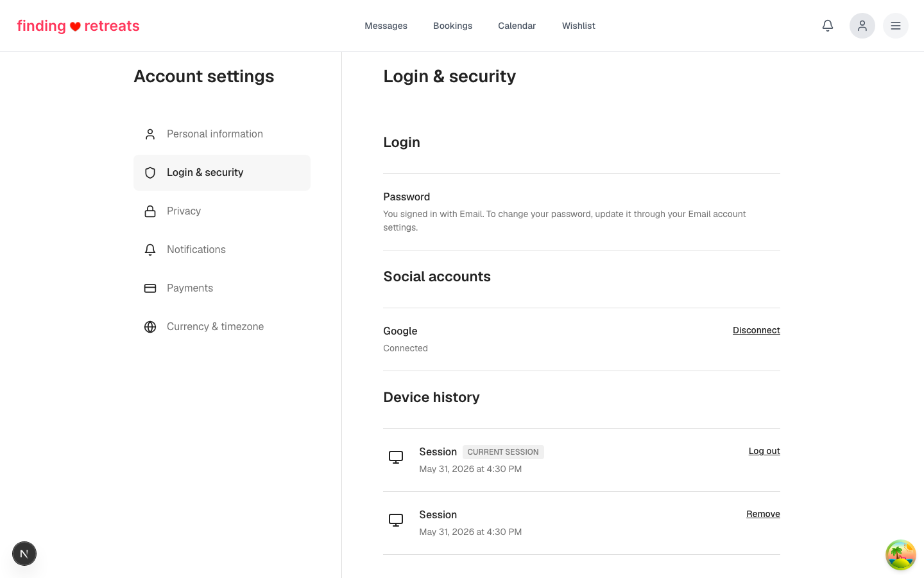The height and width of the screenshot is (578, 924).
Task: Open the Calendar page
Action: 517,26
